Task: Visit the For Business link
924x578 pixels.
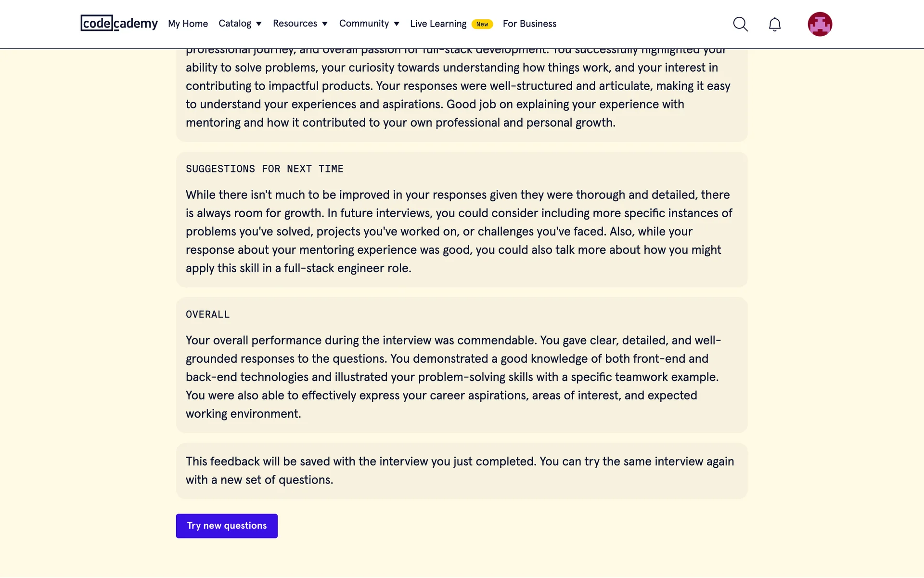Action: tap(529, 24)
